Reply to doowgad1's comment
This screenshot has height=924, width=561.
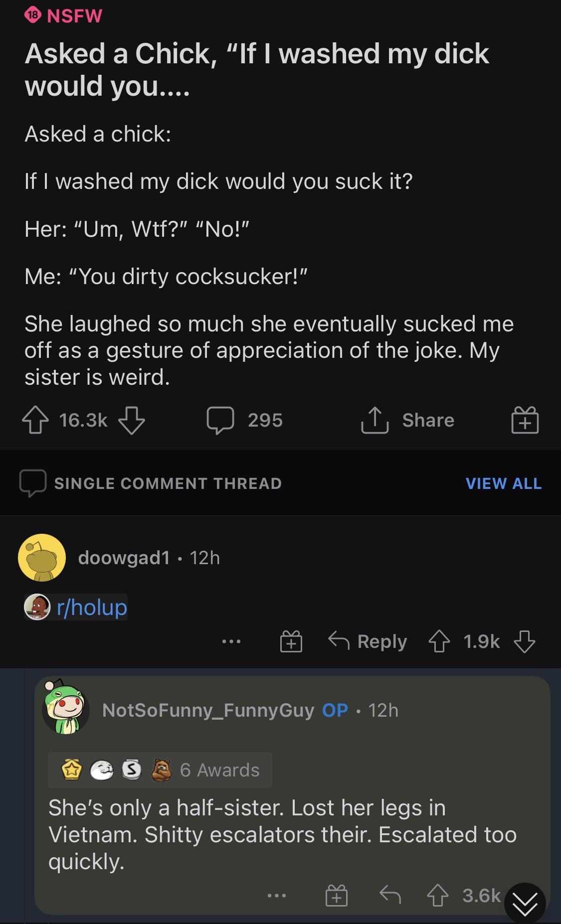(368, 641)
